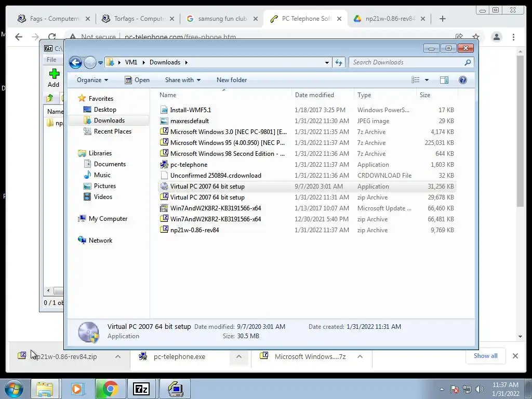This screenshot has height=399, width=532.
Task: Open the Organize menu
Action: (92, 80)
